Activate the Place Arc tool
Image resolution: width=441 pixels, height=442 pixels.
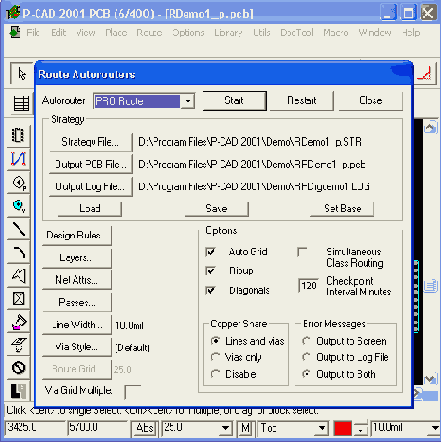click(x=18, y=252)
